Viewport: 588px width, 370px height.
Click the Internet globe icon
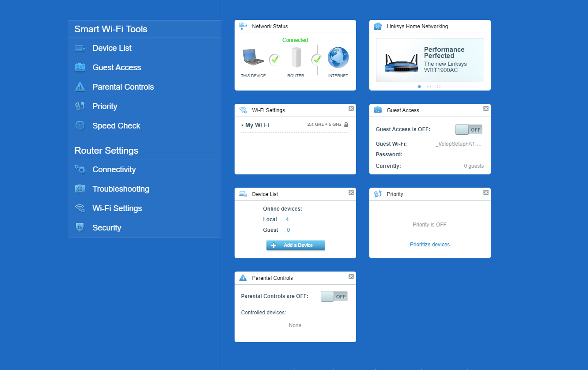click(x=338, y=58)
